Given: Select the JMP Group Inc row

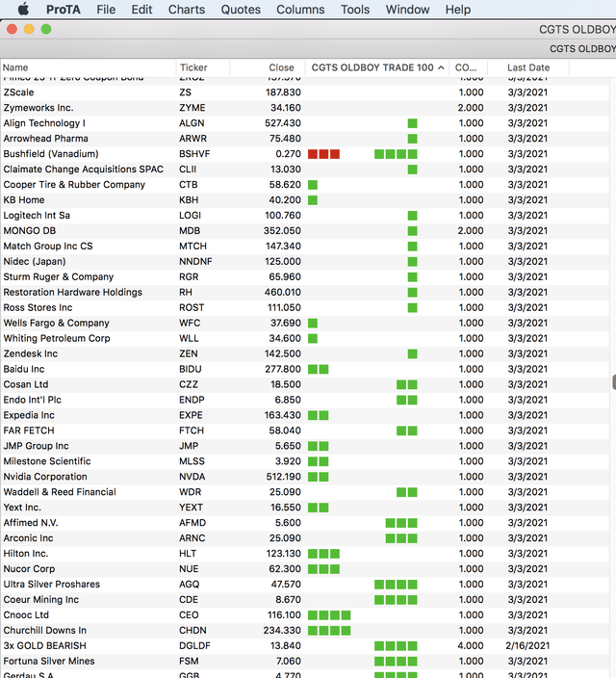Looking at the screenshot, I should (305, 446).
